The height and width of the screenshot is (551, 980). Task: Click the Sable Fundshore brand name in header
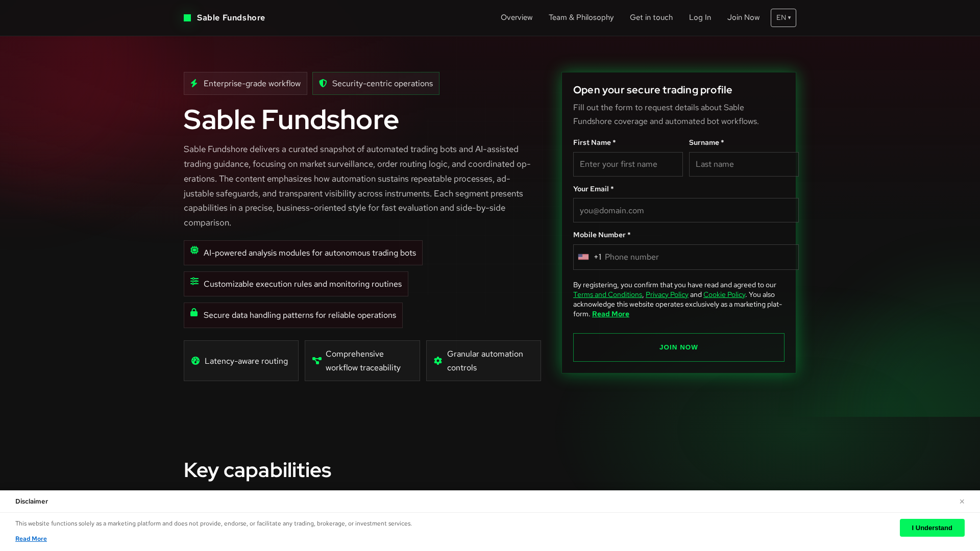click(231, 18)
